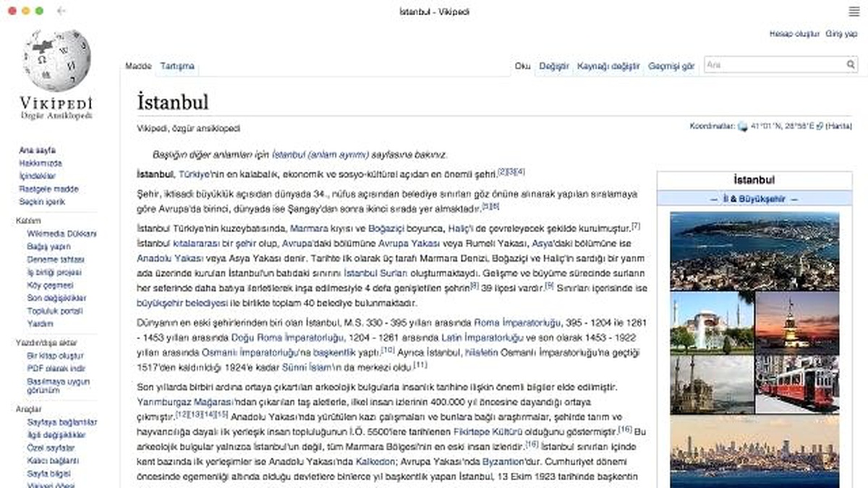Open İş birliği projesi link
This screenshot has width=868, height=488.
click(54, 273)
